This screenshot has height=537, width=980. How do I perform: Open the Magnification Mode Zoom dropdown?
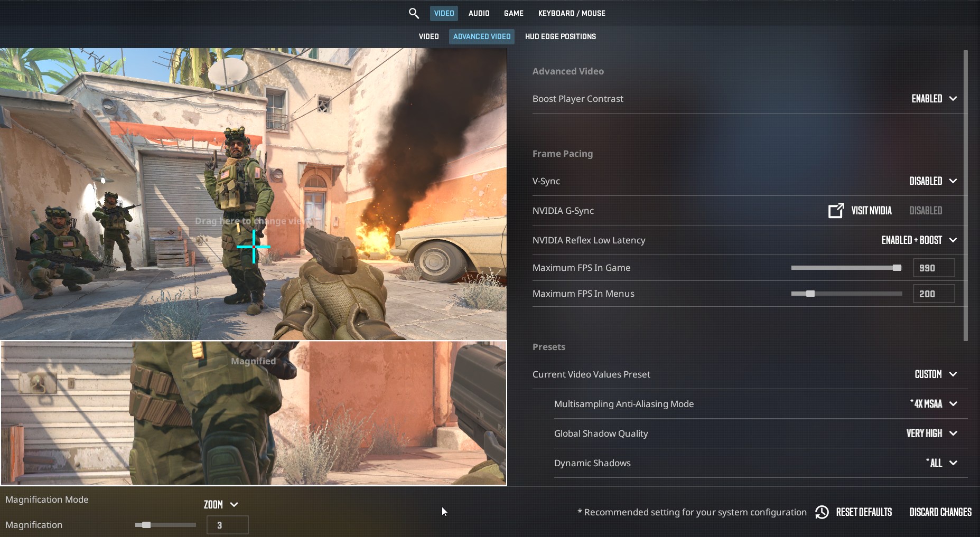point(220,504)
